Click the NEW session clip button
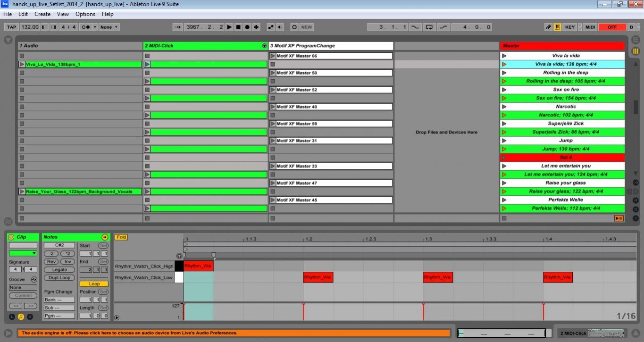644x342 pixels. click(307, 27)
